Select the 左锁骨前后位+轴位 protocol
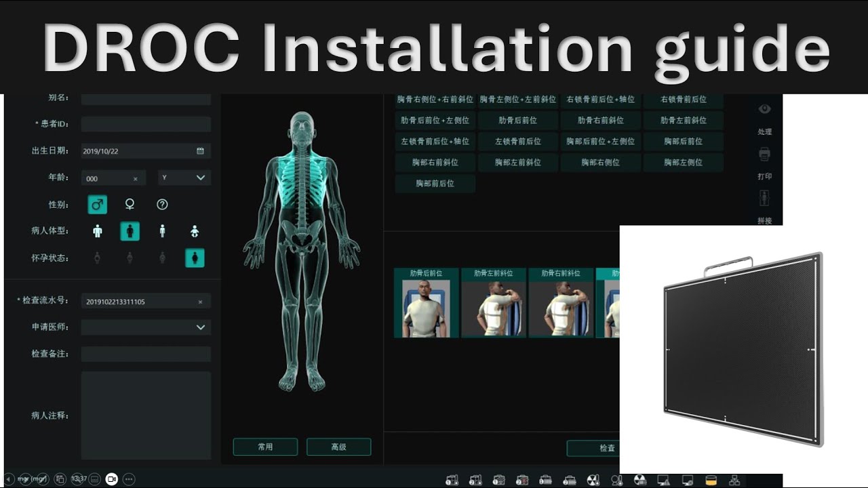The height and width of the screenshot is (488, 868). click(x=435, y=141)
